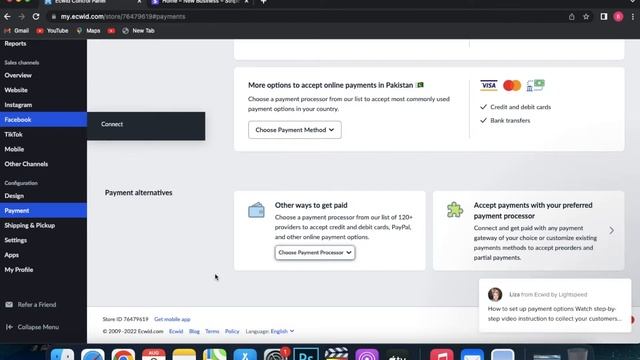Viewport: 640px width, 360px height.
Task: Open the YouTube bookmark
Action: tap(52, 31)
